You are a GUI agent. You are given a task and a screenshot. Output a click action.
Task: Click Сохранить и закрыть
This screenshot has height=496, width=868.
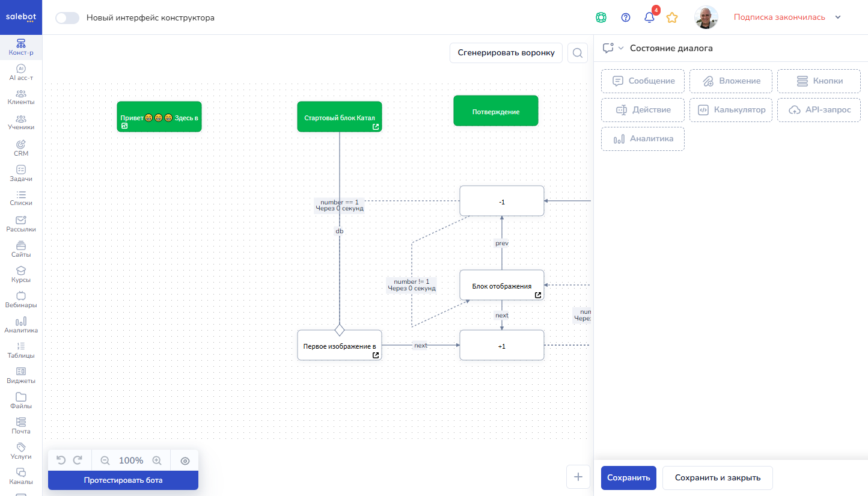coord(718,478)
